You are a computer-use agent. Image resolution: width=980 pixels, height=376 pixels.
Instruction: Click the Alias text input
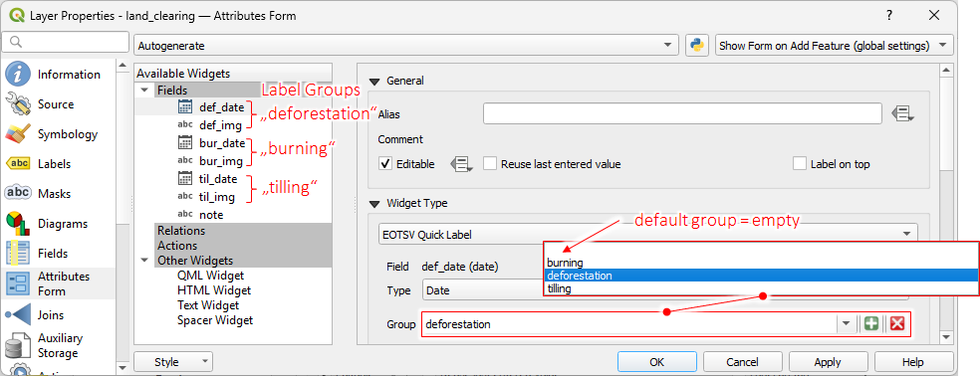[682, 114]
